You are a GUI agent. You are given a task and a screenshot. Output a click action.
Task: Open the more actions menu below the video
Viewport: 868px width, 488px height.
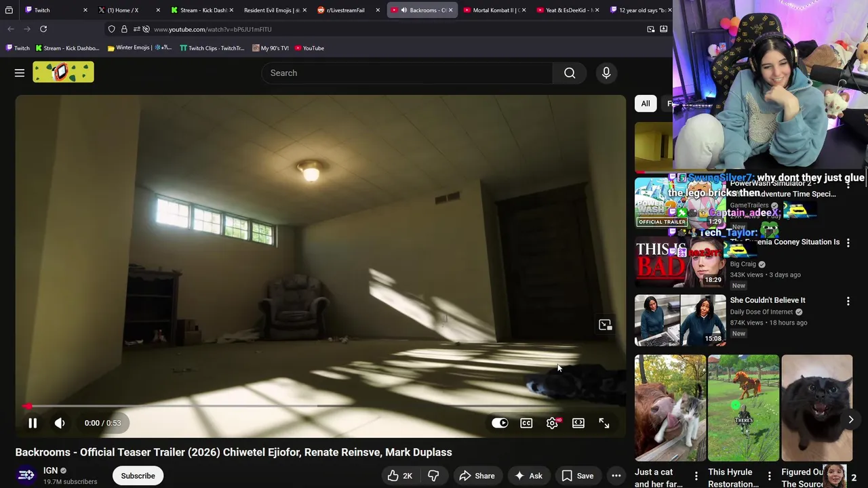point(616,476)
